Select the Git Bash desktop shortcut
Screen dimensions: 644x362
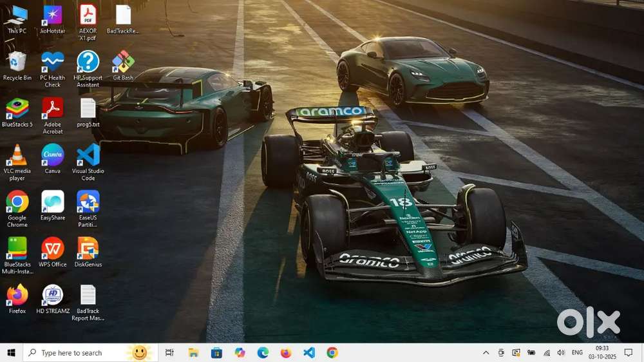(x=123, y=62)
